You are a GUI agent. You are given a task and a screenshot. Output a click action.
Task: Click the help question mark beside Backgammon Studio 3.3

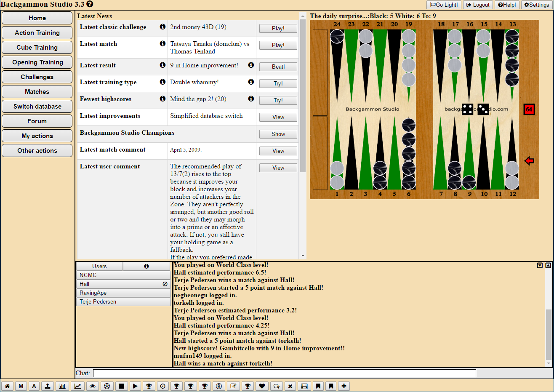pos(90,4)
